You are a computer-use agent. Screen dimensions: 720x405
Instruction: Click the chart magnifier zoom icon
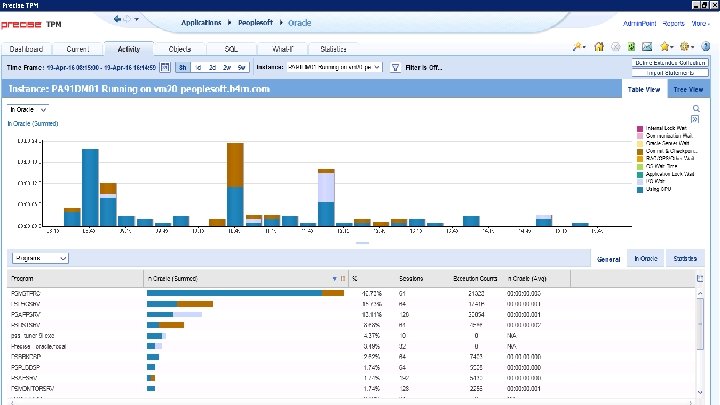click(696, 108)
